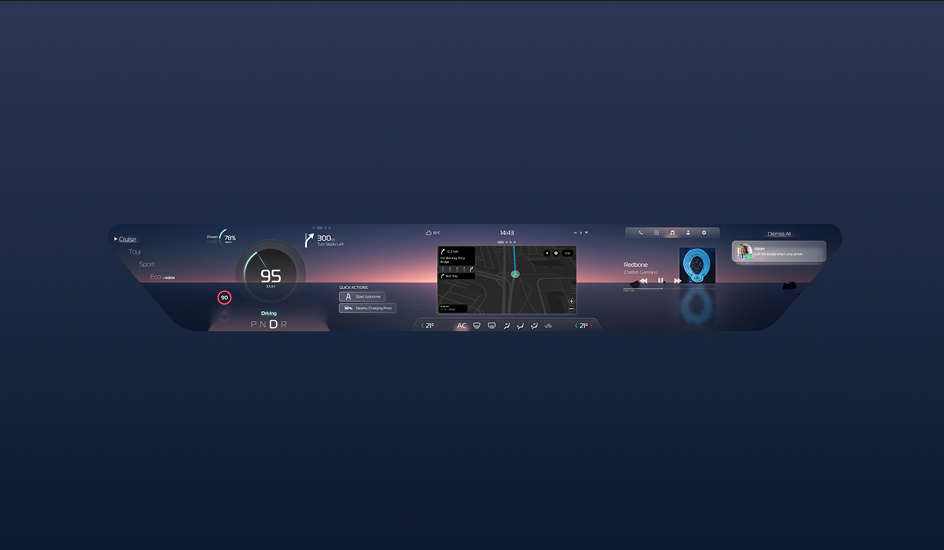Select foot level seat airflow mode
Image resolution: width=944 pixels, height=550 pixels.
520,326
